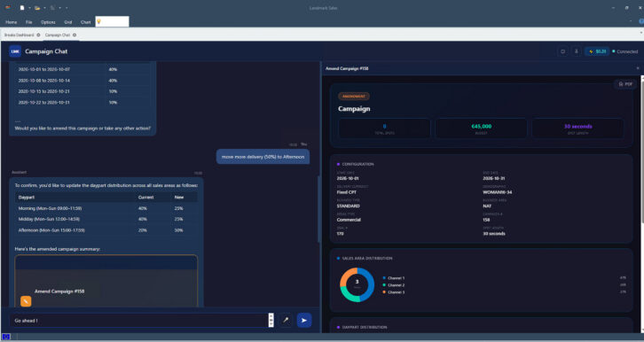This screenshot has width=644, height=342.
Task: Click the 2026-10-08 to 2026-10-14 row
Action: pyautogui.click(x=82, y=81)
